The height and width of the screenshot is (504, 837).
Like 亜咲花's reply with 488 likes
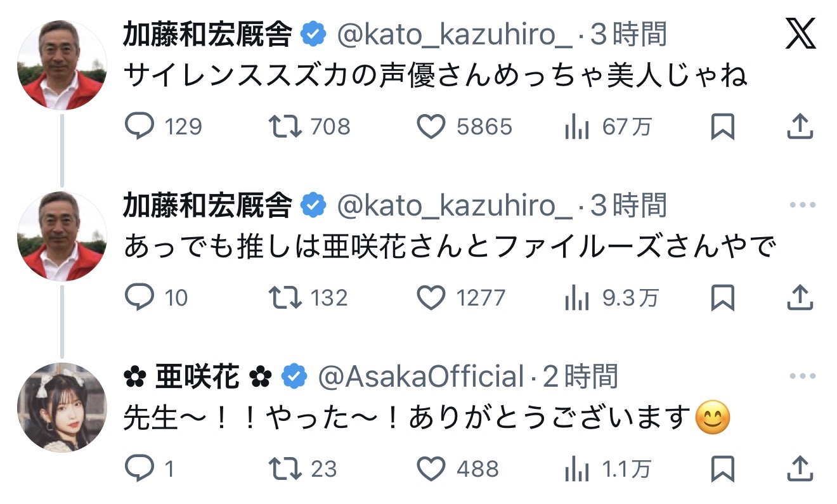coord(431,469)
